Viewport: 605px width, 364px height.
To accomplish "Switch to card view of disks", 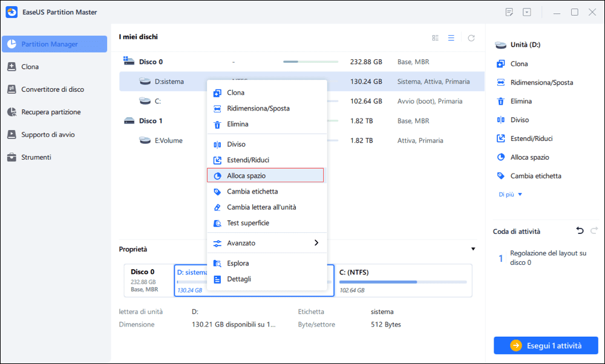I will (x=435, y=37).
